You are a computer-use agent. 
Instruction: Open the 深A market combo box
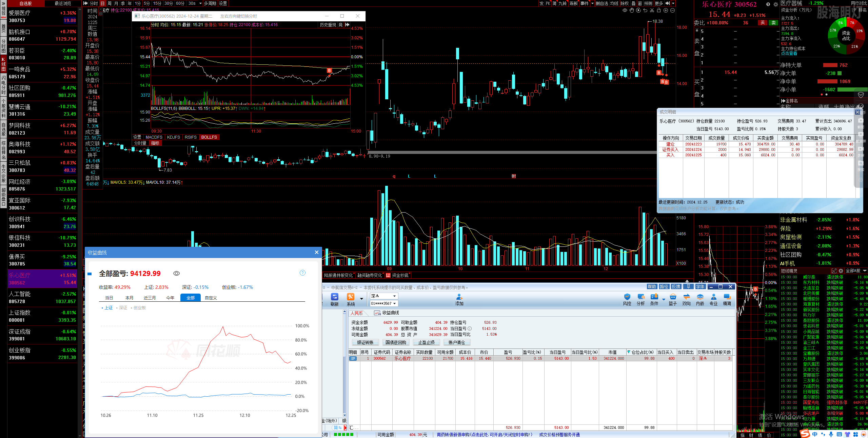pos(383,296)
